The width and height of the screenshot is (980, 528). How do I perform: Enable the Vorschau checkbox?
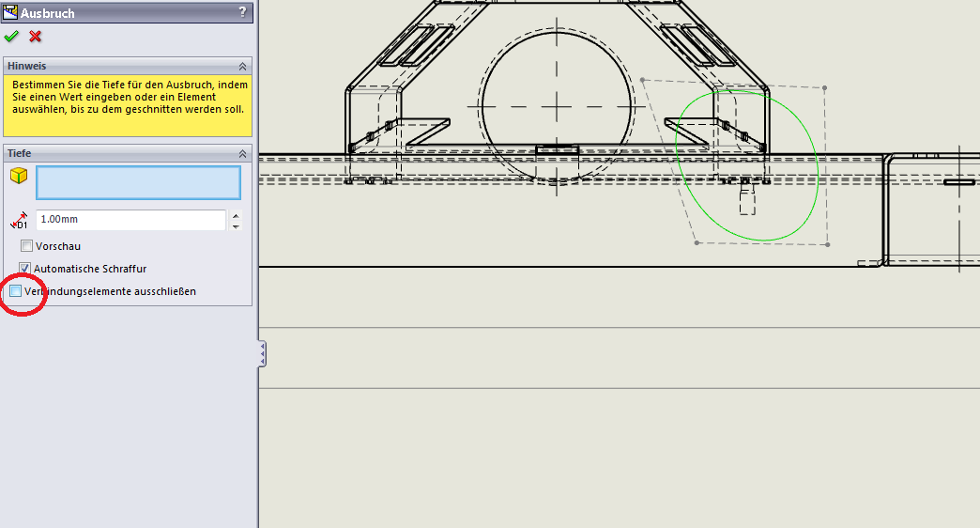click(26, 246)
